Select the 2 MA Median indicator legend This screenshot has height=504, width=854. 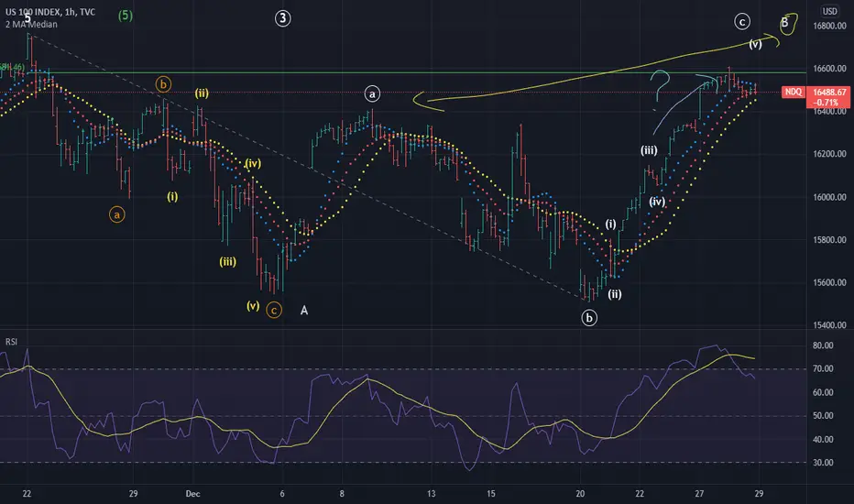click(x=31, y=24)
